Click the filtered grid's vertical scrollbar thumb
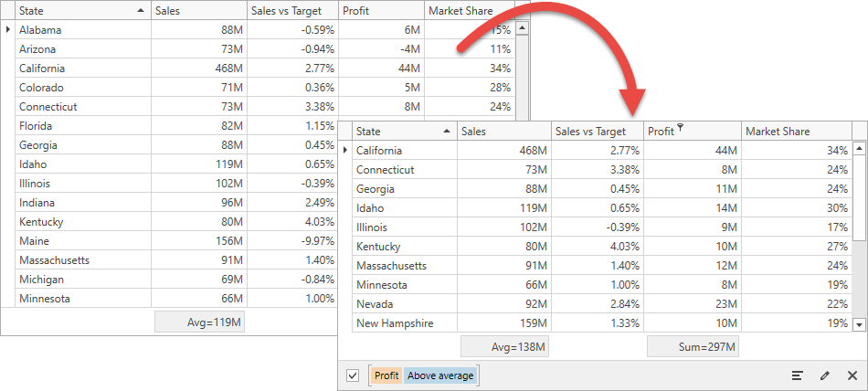The width and height of the screenshot is (868, 391). click(859, 197)
